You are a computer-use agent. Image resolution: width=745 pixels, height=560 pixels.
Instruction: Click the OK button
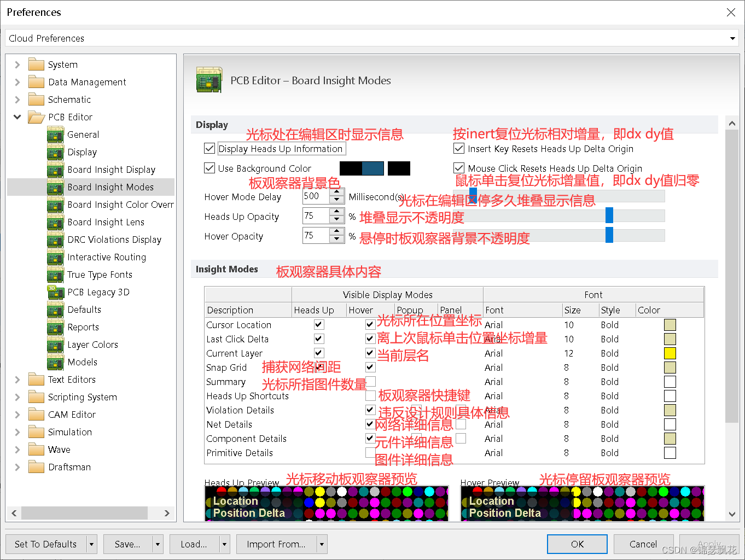click(577, 544)
